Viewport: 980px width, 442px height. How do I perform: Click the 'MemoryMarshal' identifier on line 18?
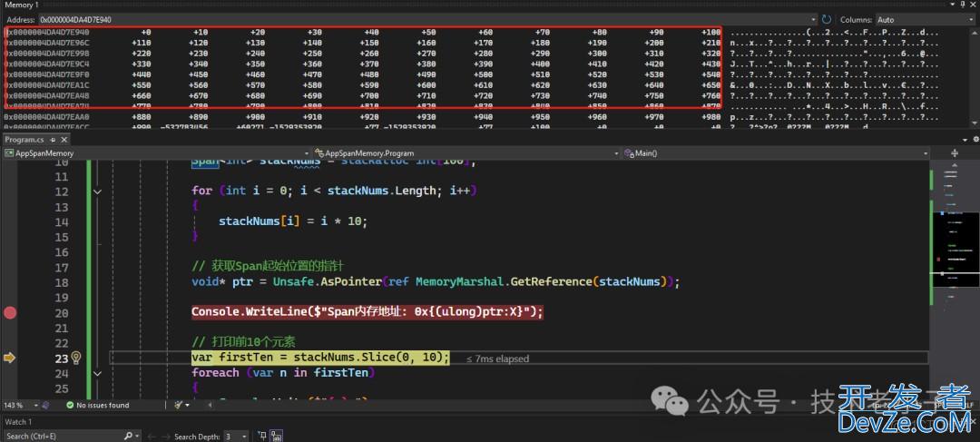459,281
